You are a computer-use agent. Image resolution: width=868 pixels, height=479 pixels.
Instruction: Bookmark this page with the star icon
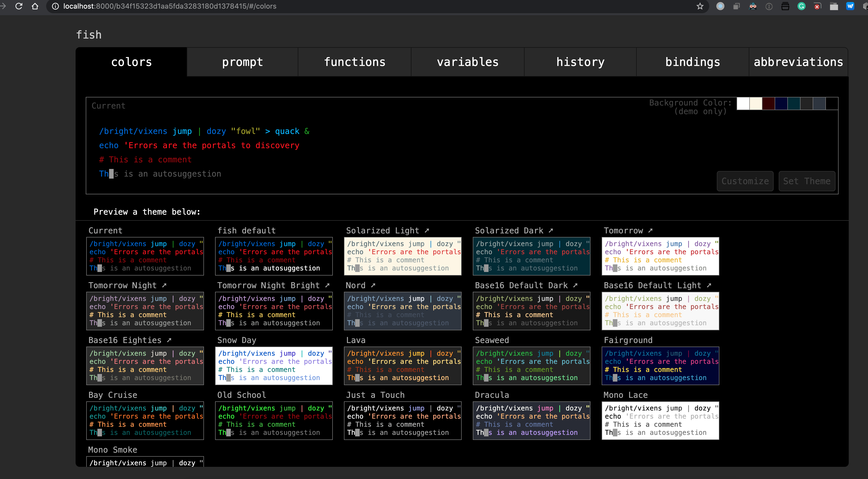(700, 6)
